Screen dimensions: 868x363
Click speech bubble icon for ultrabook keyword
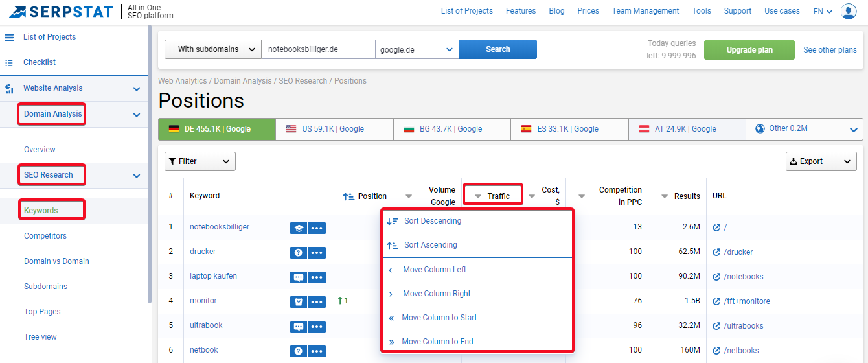coord(299,327)
